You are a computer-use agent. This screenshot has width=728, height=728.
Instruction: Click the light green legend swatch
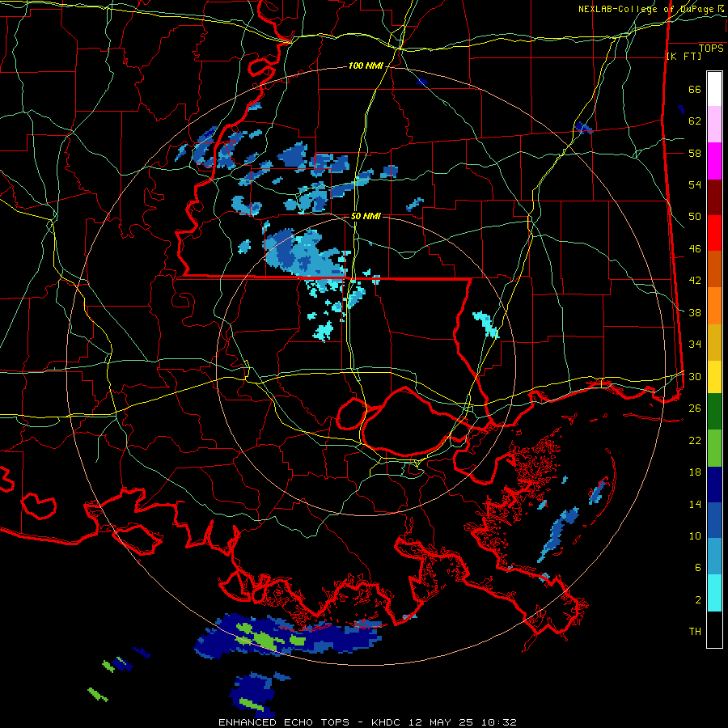[x=714, y=448]
